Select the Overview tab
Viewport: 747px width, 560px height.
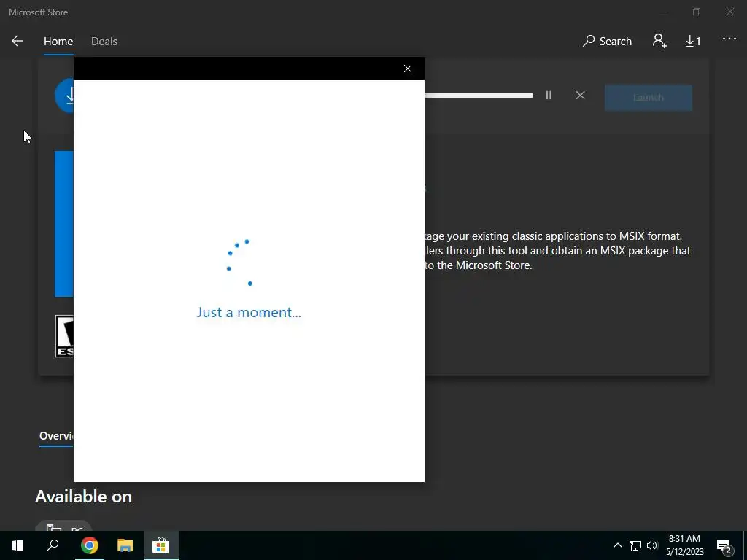[56, 436]
